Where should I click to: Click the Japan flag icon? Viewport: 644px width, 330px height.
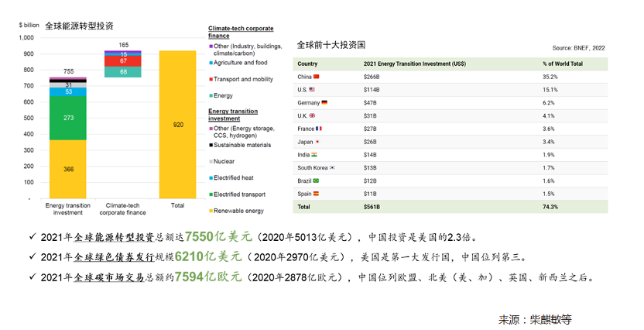tap(317, 142)
